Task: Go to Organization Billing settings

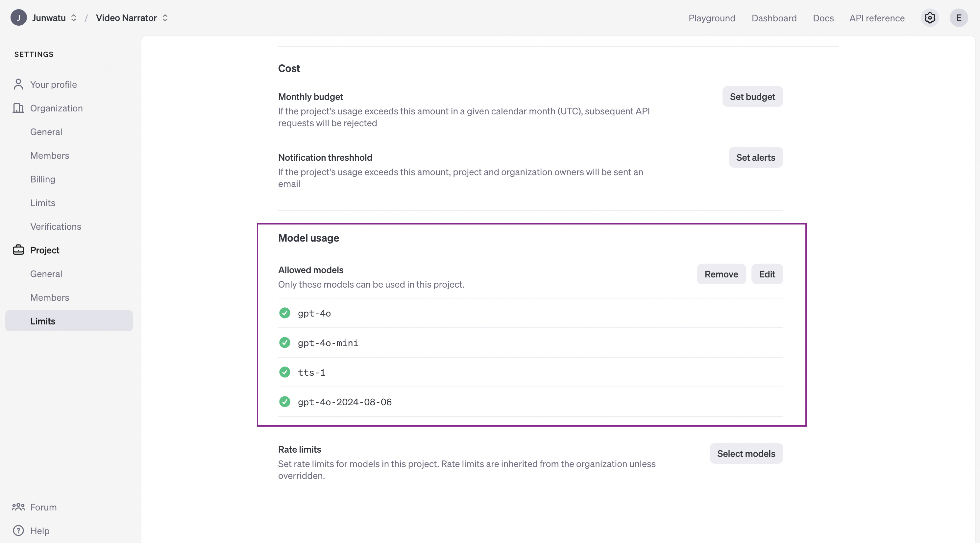Action: coord(43,179)
